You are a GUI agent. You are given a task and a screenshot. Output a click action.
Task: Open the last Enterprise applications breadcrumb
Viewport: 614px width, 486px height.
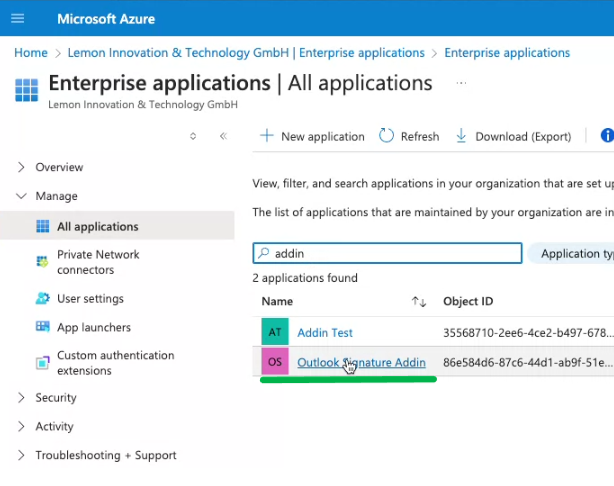pos(507,52)
